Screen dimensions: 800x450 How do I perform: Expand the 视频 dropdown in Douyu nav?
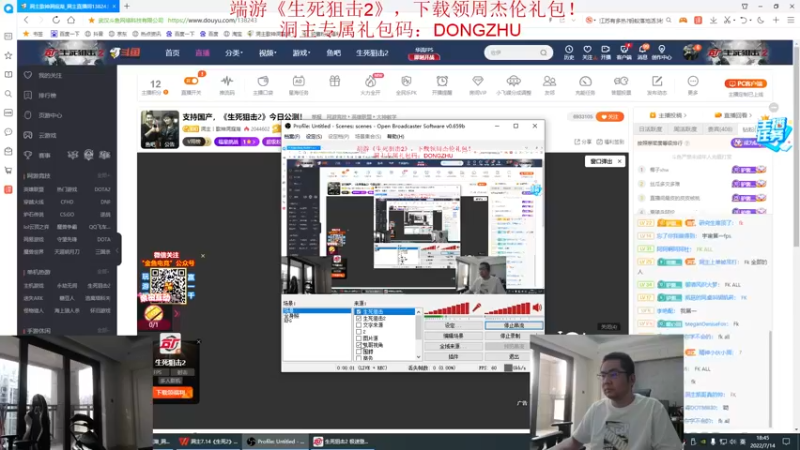[267, 53]
